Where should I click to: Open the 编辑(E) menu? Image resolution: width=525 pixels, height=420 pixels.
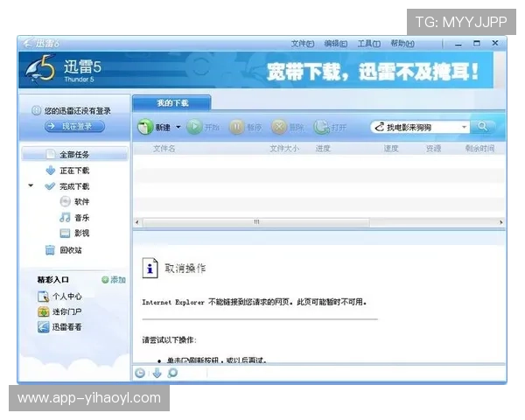coord(335,44)
